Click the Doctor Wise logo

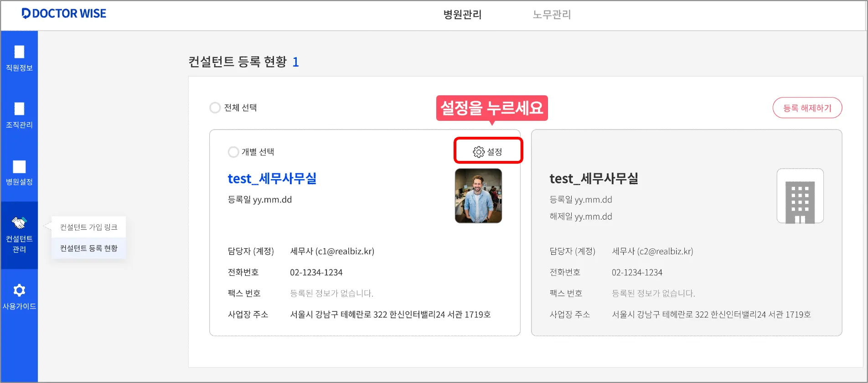[64, 14]
